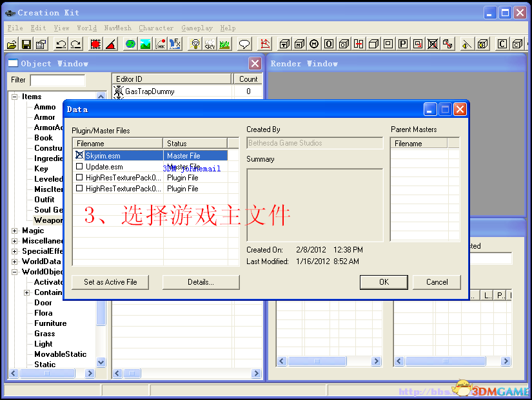Select the MovableStatic tree item
The height and width of the screenshot is (400, 532).
[x=61, y=354]
